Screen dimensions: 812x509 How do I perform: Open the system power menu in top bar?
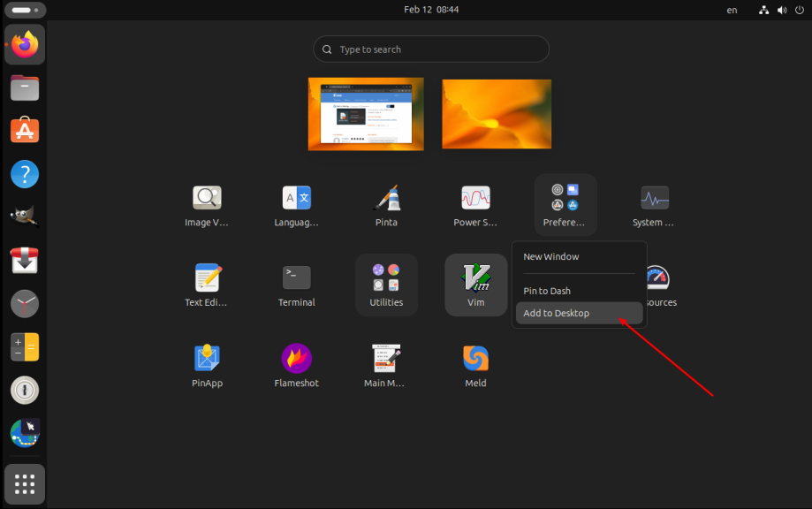(799, 10)
